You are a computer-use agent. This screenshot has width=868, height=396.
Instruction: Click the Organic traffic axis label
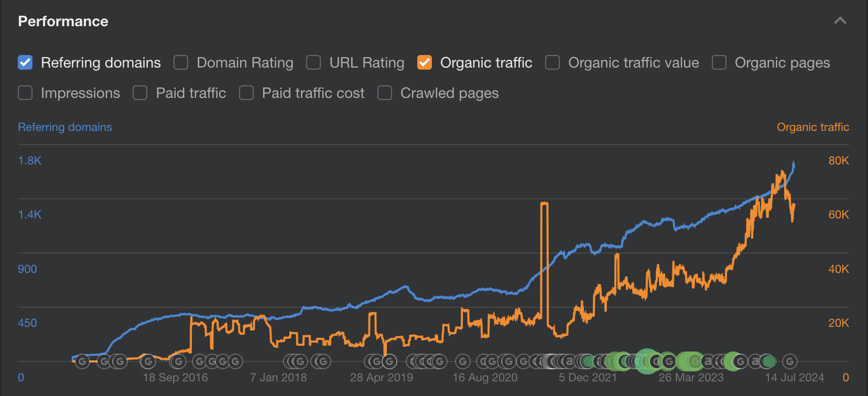pyautogui.click(x=812, y=127)
